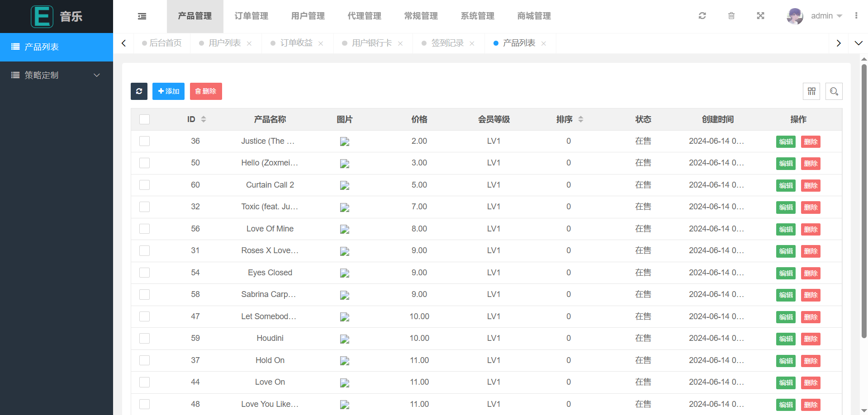Open the tab list dropdown chevron
The image size is (868, 415).
click(x=858, y=43)
